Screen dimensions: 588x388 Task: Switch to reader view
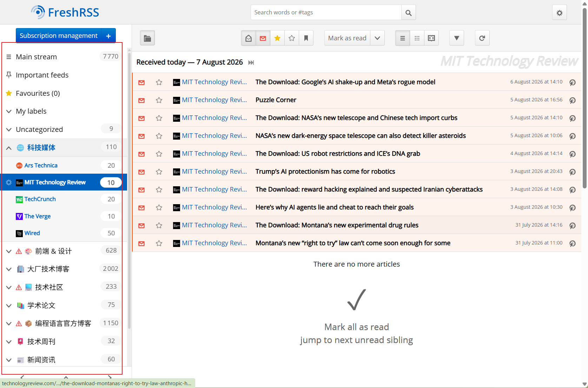(431, 38)
